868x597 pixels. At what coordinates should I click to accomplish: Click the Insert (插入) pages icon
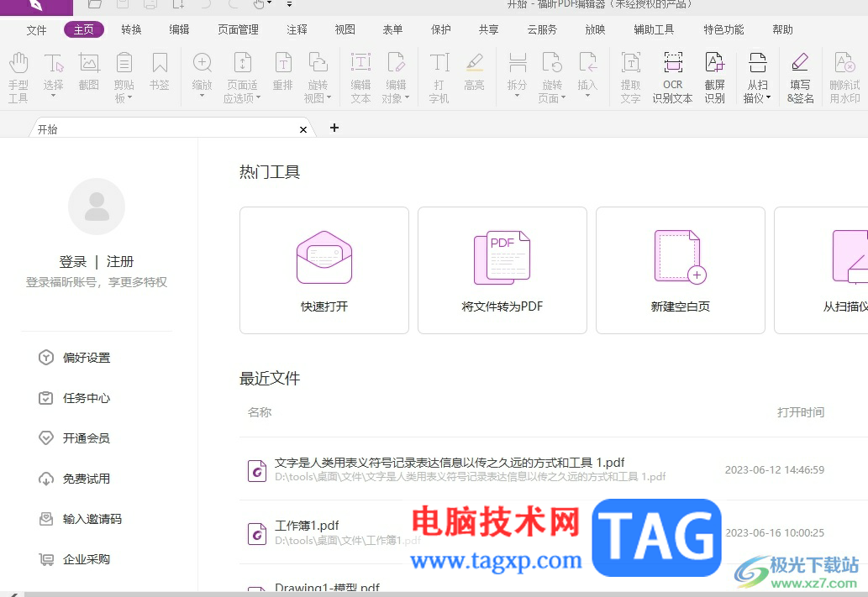[587, 62]
